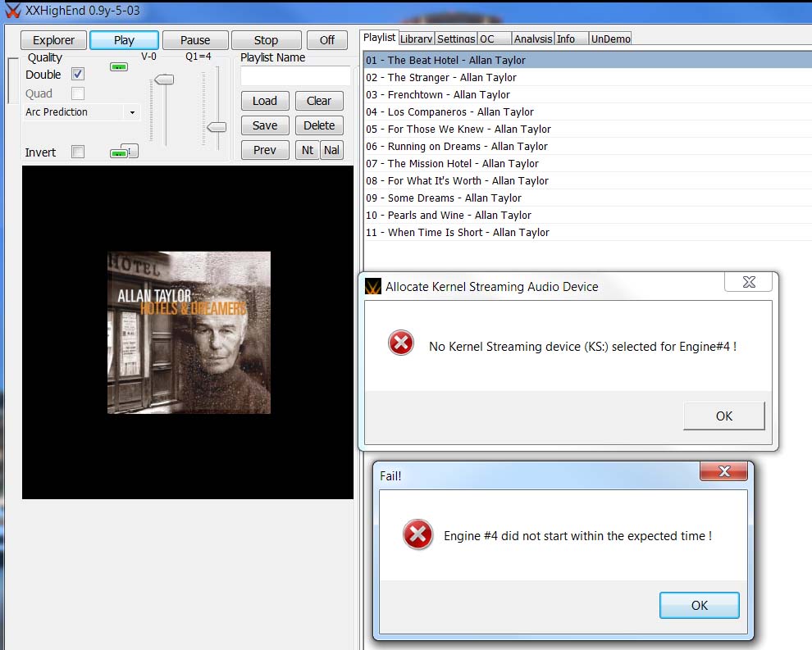The image size is (812, 650).
Task: Click the XXHighEnd logo in title bar
Action: coord(12,11)
